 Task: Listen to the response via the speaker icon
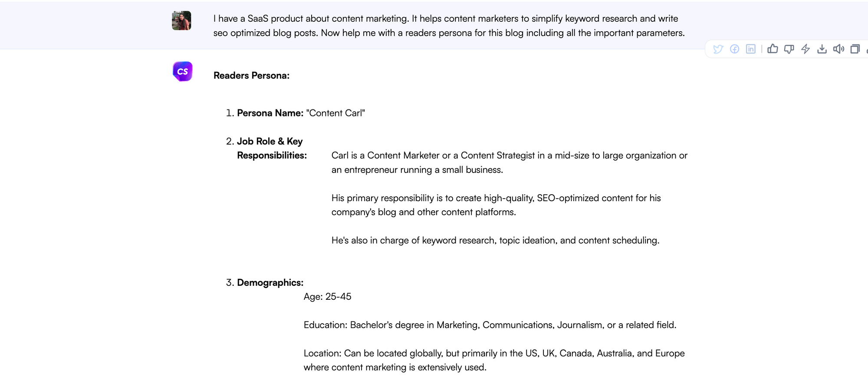pyautogui.click(x=838, y=49)
